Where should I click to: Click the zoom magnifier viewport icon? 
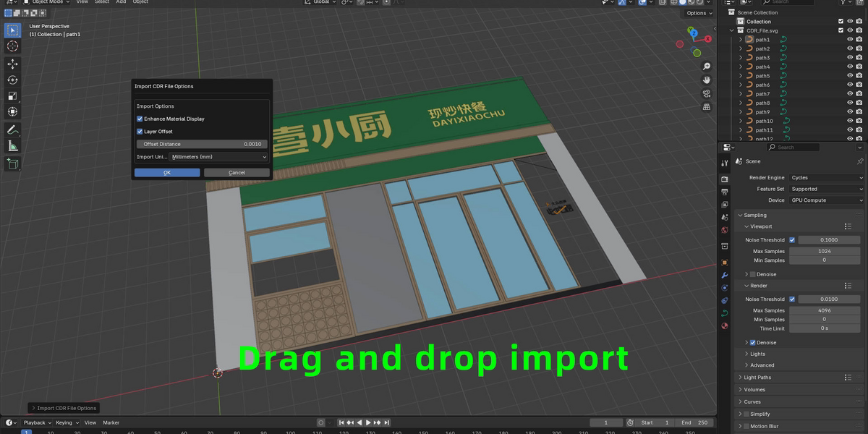point(706,67)
